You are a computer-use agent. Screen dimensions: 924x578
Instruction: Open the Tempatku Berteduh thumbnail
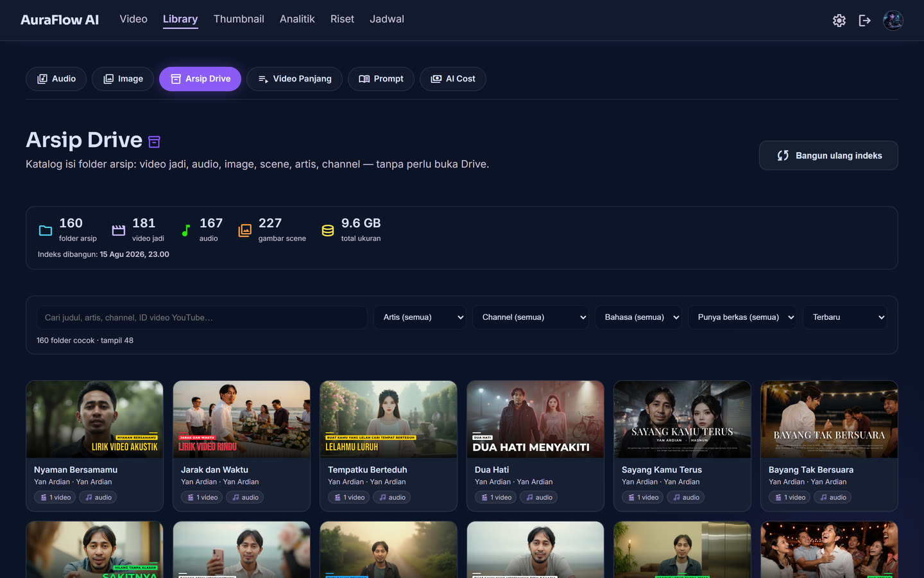pyautogui.click(x=388, y=419)
